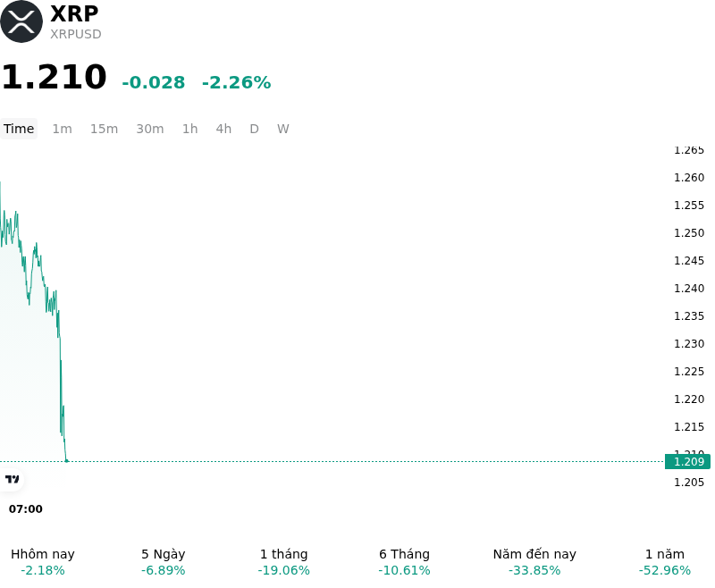Show the 5 Ngày performance range

[164, 561]
